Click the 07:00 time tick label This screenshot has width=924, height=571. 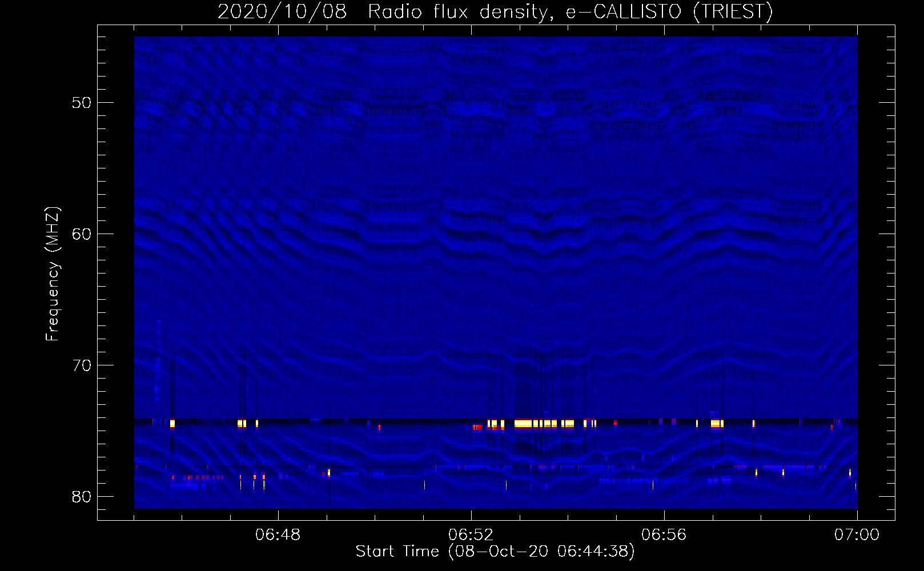(x=857, y=535)
